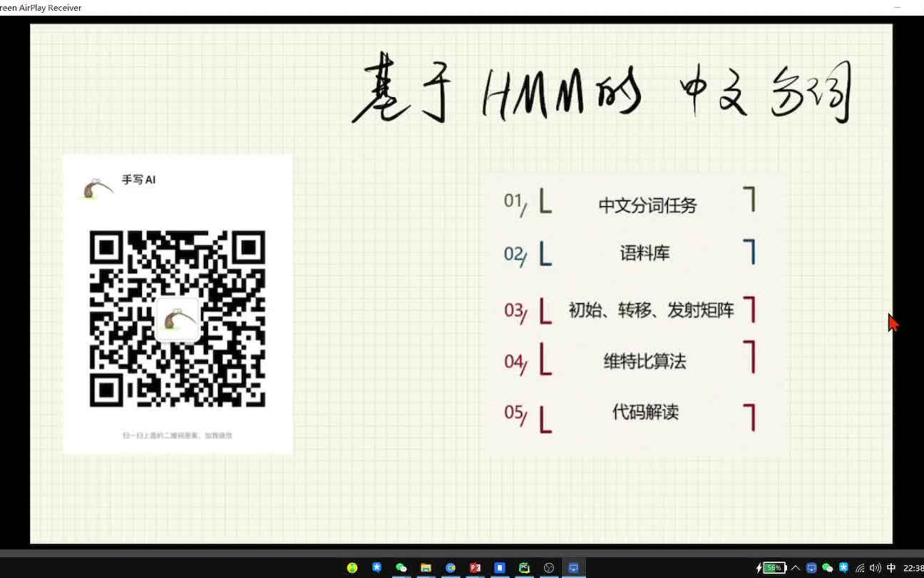Click the system clock showing 22:38
924x578 pixels.
(x=913, y=568)
